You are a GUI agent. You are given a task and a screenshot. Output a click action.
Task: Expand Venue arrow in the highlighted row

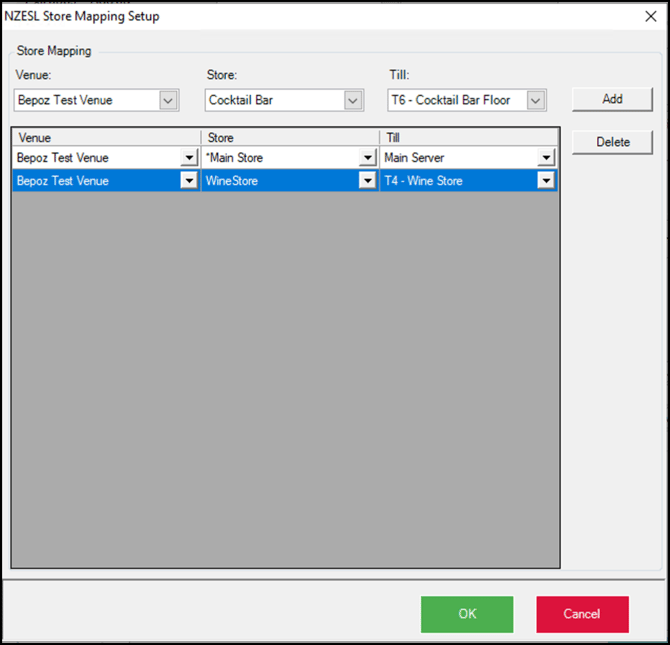189,181
